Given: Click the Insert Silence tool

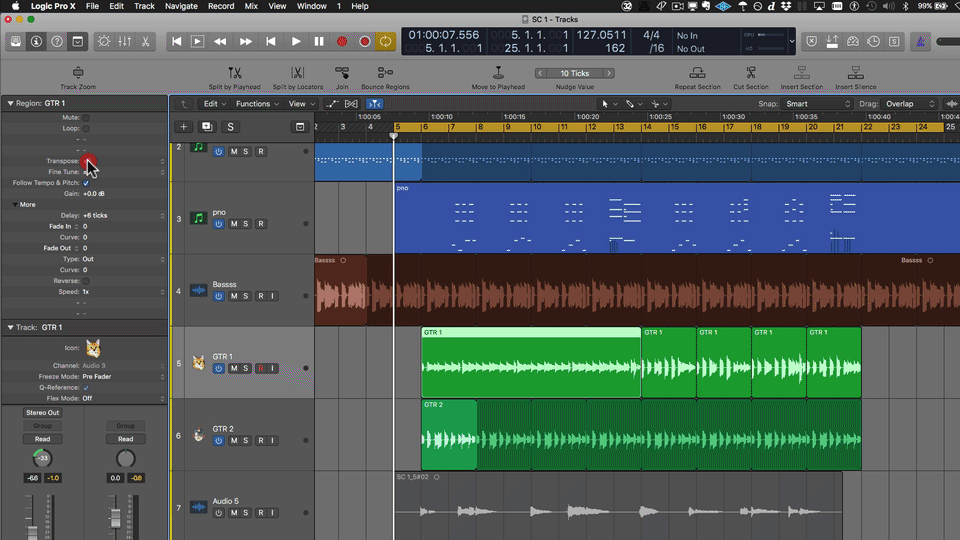Looking at the screenshot, I should 856,78.
